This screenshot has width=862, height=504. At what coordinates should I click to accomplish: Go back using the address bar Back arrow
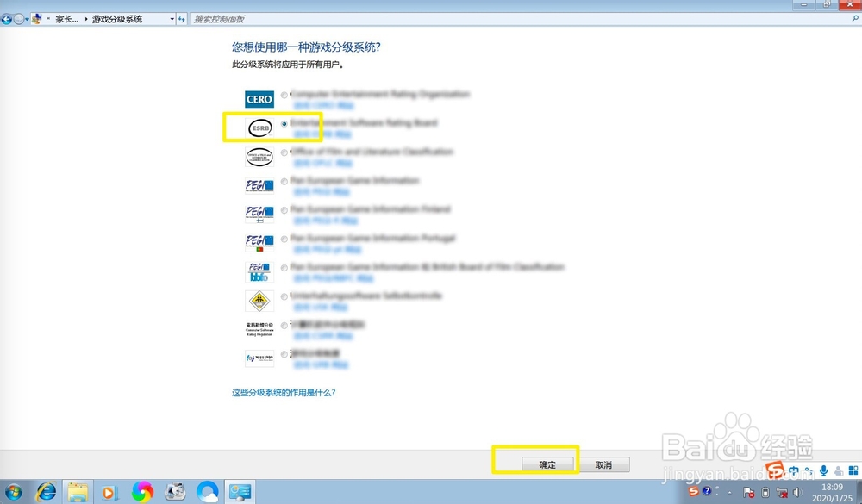[7, 19]
